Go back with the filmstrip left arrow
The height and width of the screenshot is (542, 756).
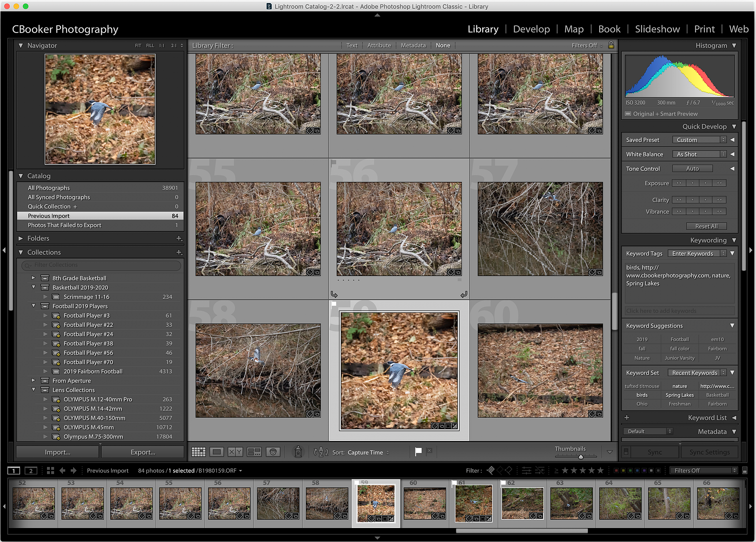(62, 471)
